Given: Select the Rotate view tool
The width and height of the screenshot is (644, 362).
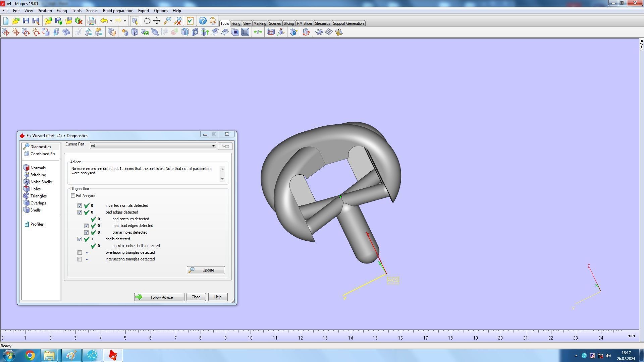Looking at the screenshot, I should point(147,21).
